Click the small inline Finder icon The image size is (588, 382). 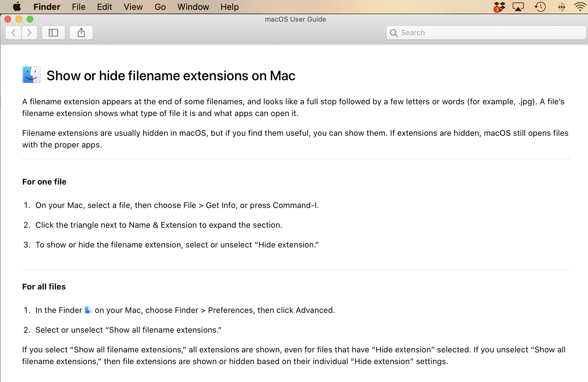click(x=88, y=310)
